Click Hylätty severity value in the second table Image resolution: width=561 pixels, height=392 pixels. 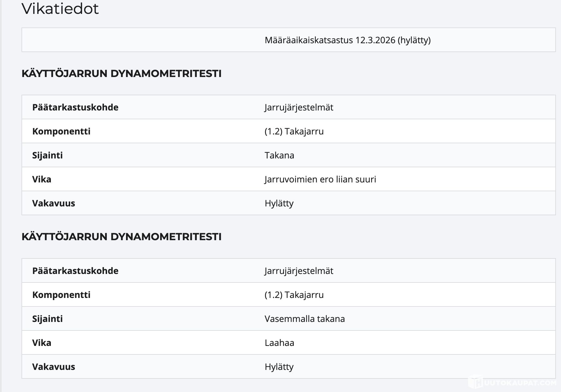click(x=279, y=367)
